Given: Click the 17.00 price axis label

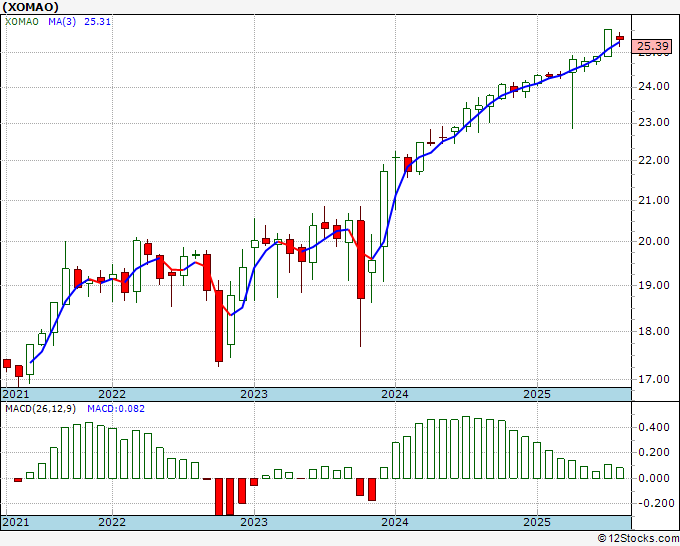Looking at the screenshot, I should pos(654,379).
